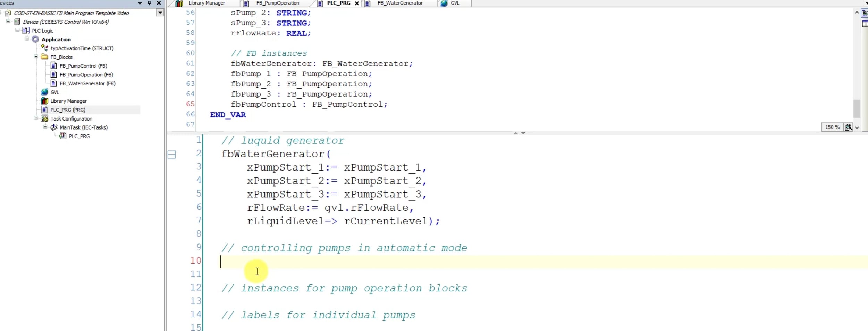This screenshot has width=868, height=331.
Task: Select FB_WaterGenerator (FB) in tree
Action: [x=87, y=83]
